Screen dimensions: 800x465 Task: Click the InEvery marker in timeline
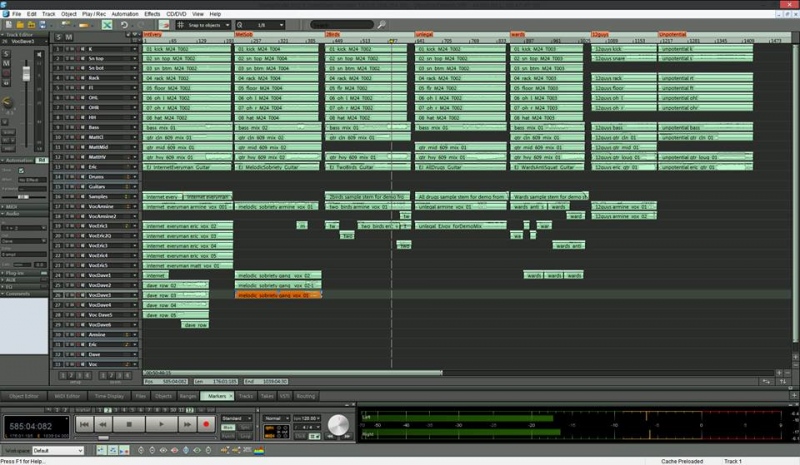(x=153, y=34)
